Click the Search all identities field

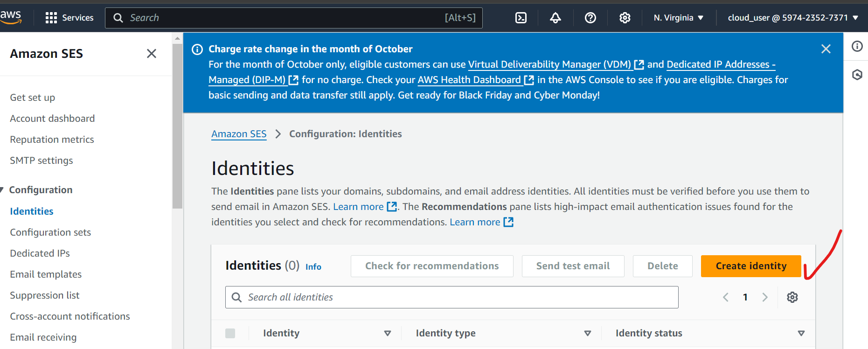coord(451,297)
